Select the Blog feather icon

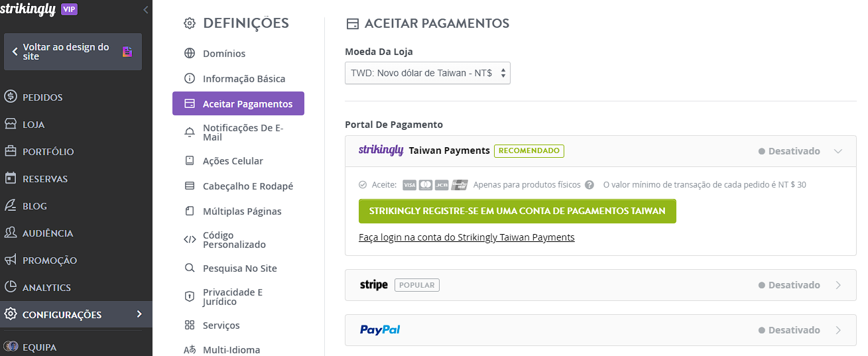coord(10,206)
